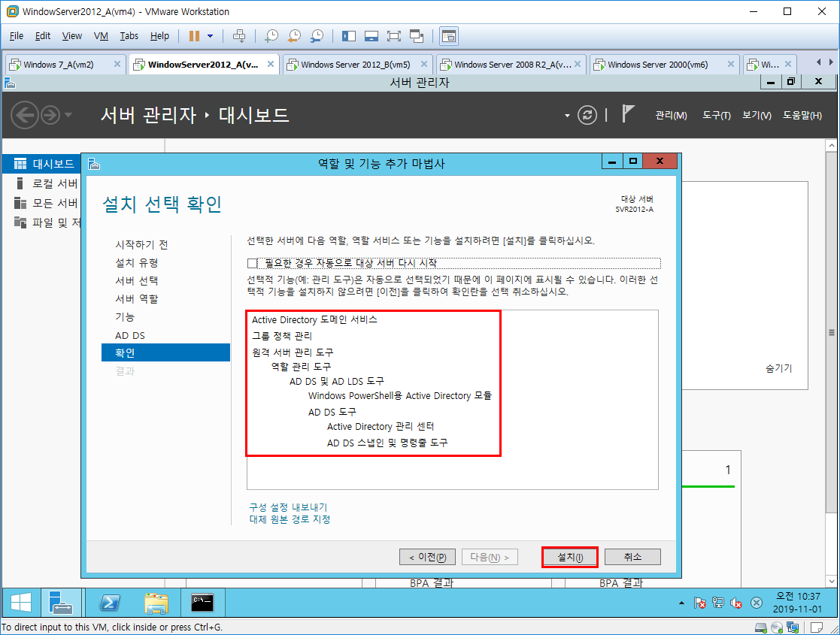The image size is (840, 635).
Task: Click Server Manager forward navigation arrow
Action: point(50,115)
